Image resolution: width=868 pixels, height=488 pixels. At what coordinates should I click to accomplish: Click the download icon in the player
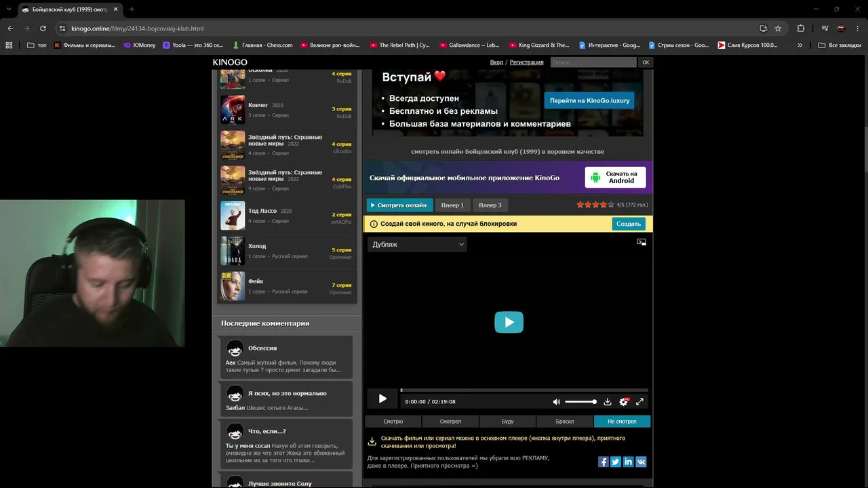(x=608, y=402)
